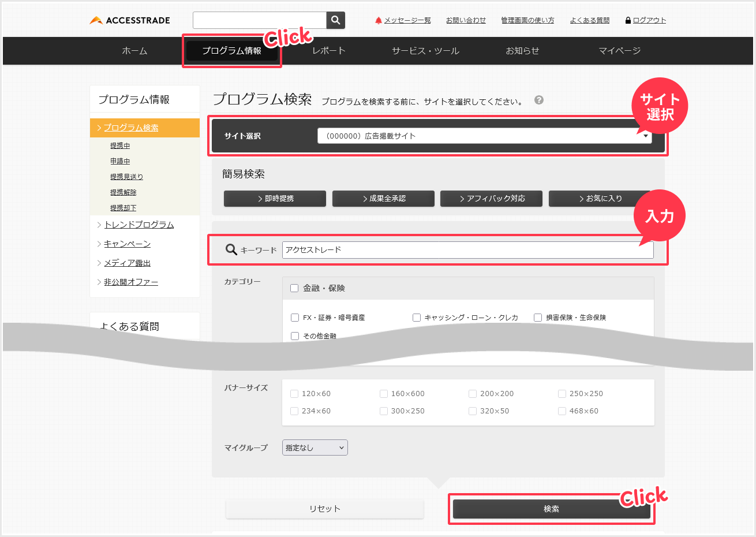
Task: Switch to the レポート tab
Action: [x=329, y=51]
